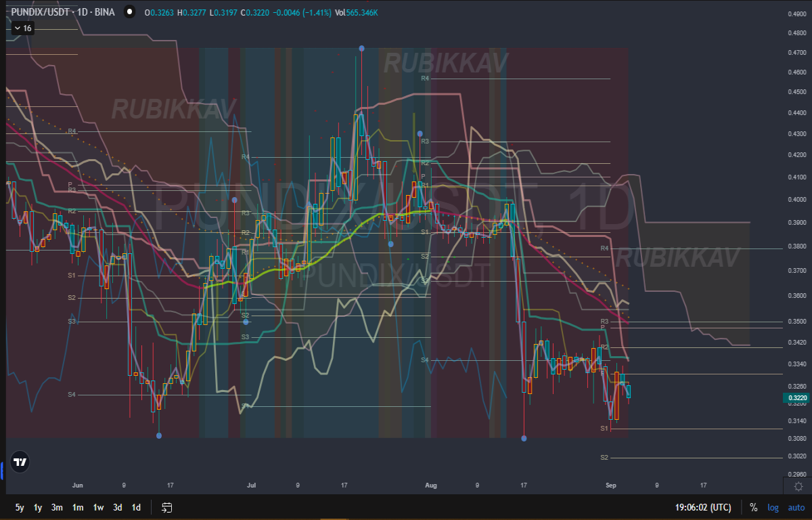Open chart settings gear icon
Image resolution: width=812 pixels, height=520 pixels.
(x=798, y=486)
